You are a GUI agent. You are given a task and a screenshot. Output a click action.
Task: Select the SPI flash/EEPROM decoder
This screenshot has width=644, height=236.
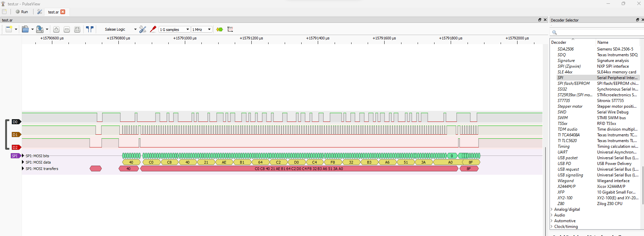pyautogui.click(x=573, y=83)
